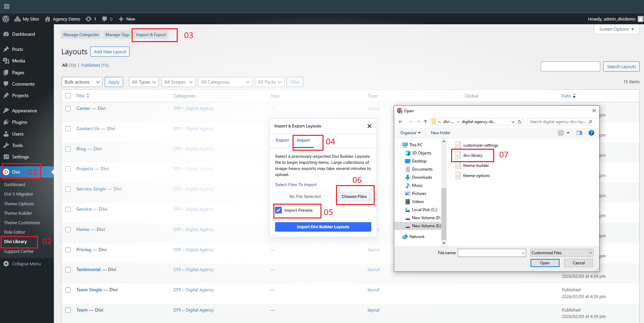This screenshot has height=323, width=644.
Task: Close the Import & Export Layouts modal
Action: point(369,126)
